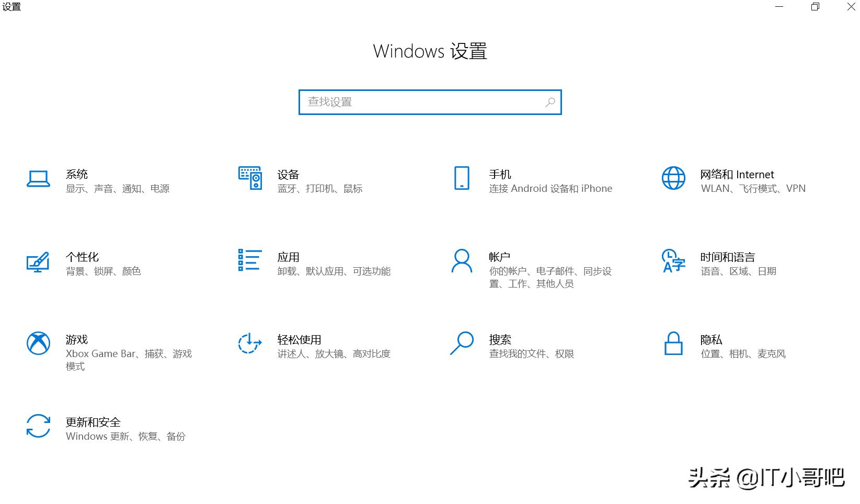Open 蓝牙、打印机、鼠标 settings
The image size is (860, 504).
coord(320,188)
